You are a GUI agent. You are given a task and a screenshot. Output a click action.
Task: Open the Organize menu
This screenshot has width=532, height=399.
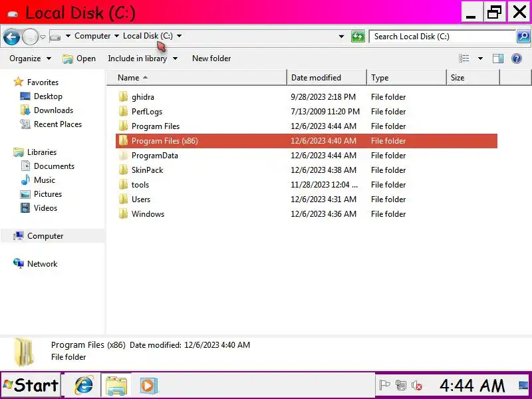[x=30, y=59]
